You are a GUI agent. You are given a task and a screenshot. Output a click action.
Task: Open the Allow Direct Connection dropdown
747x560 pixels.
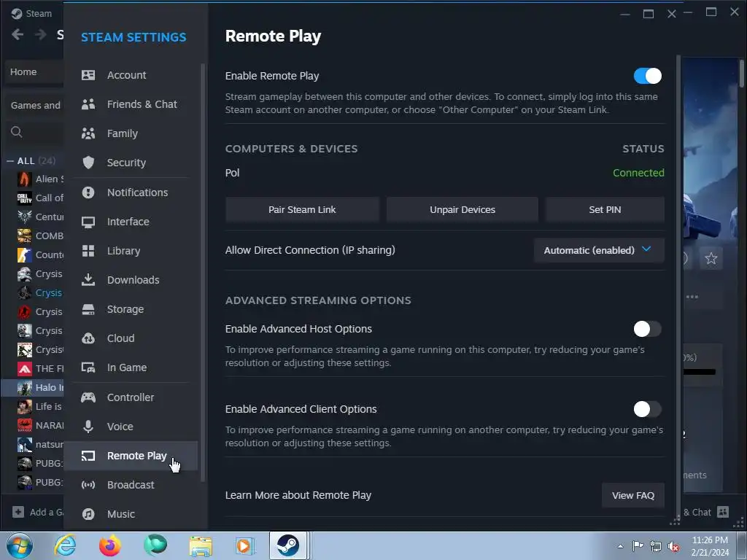coord(599,251)
